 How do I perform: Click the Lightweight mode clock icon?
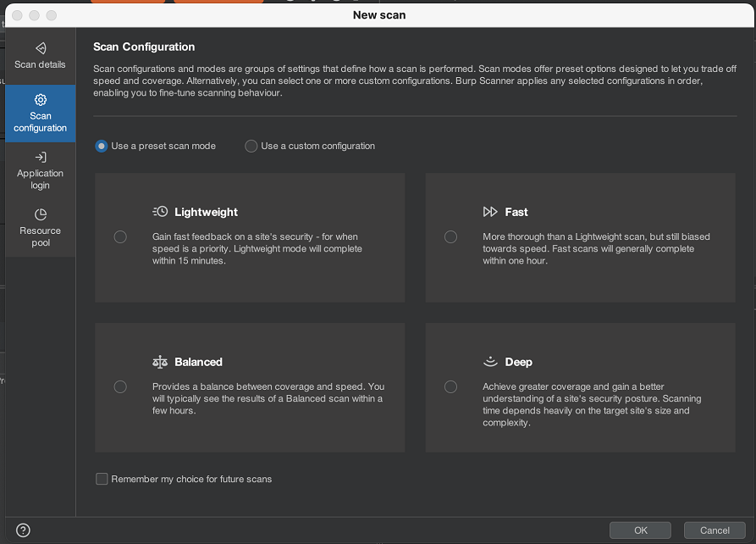160,212
